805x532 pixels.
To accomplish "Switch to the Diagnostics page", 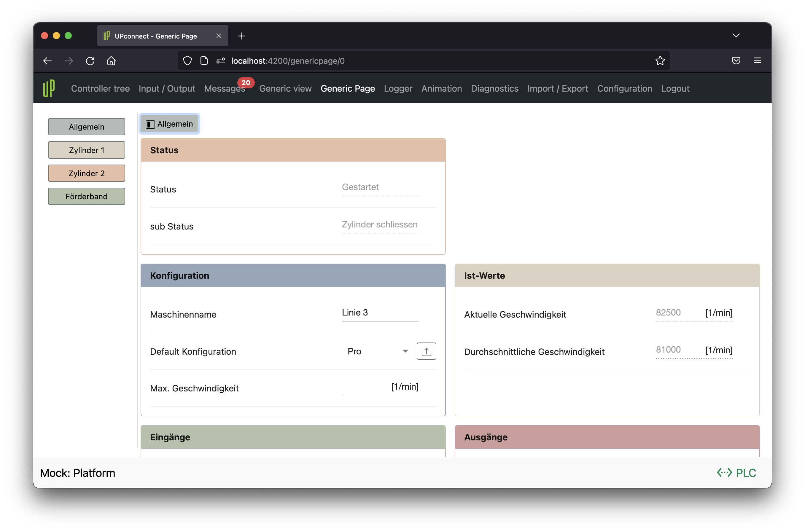I will click(x=494, y=89).
